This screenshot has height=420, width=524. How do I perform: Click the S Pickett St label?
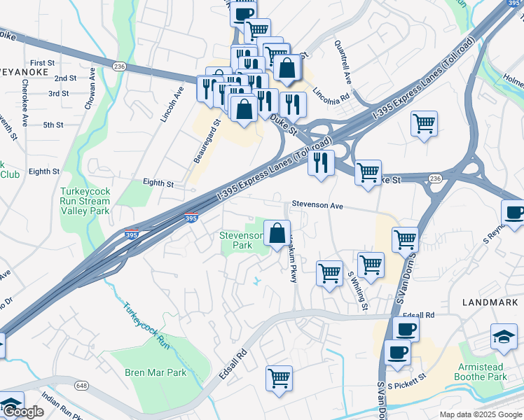coord(407,381)
